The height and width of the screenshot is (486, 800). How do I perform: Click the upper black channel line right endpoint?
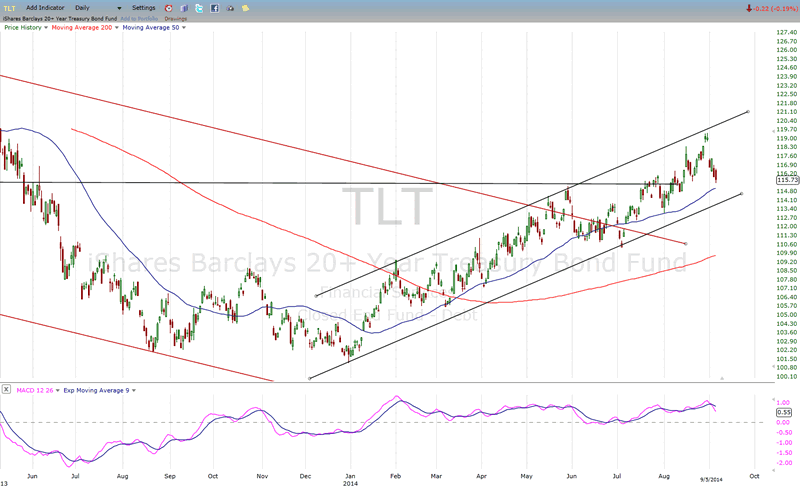click(x=748, y=111)
